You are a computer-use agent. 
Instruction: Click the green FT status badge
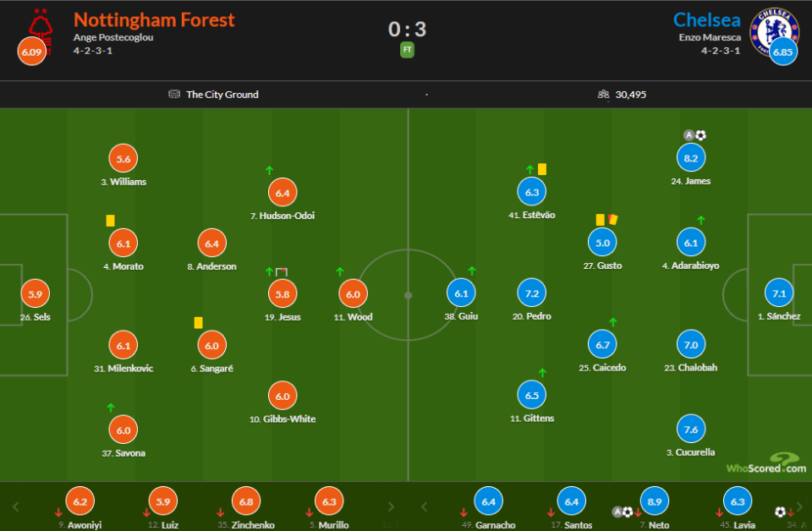407,50
